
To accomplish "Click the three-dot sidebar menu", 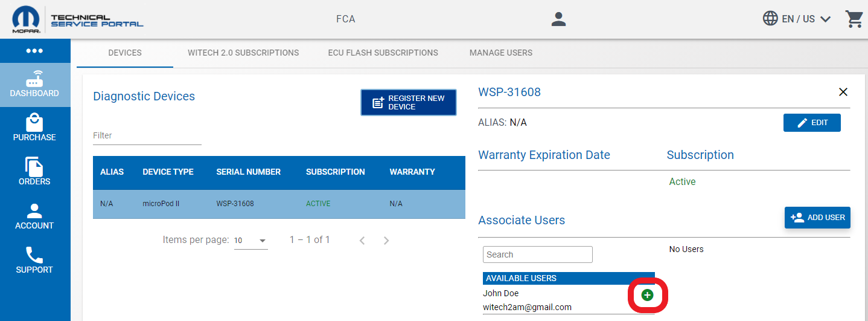I will pyautogui.click(x=34, y=51).
